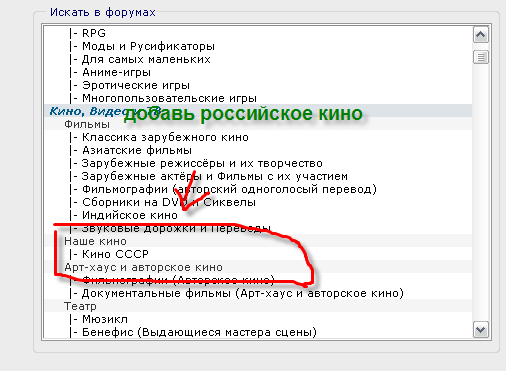Select "Для самых маленьких" forum
The width and height of the screenshot is (506, 371).
pos(258,59)
